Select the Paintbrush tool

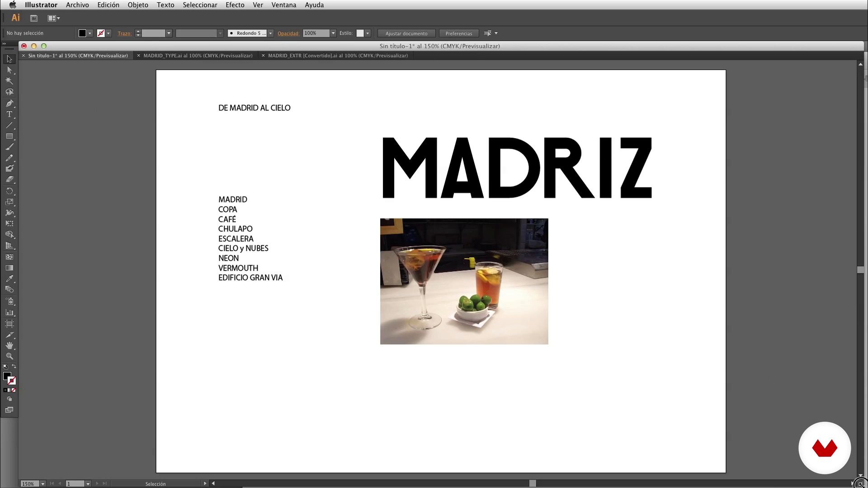click(x=9, y=147)
